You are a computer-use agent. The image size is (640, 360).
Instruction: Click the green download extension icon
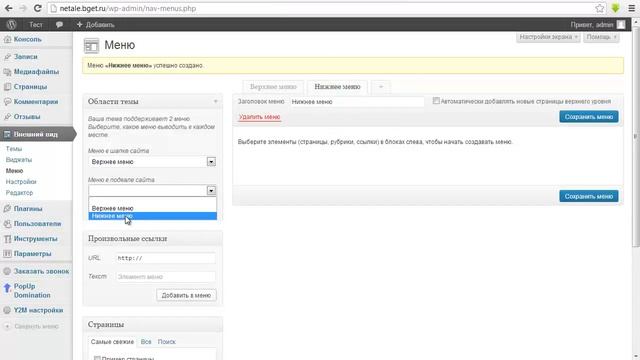pyautogui.click(x=616, y=8)
